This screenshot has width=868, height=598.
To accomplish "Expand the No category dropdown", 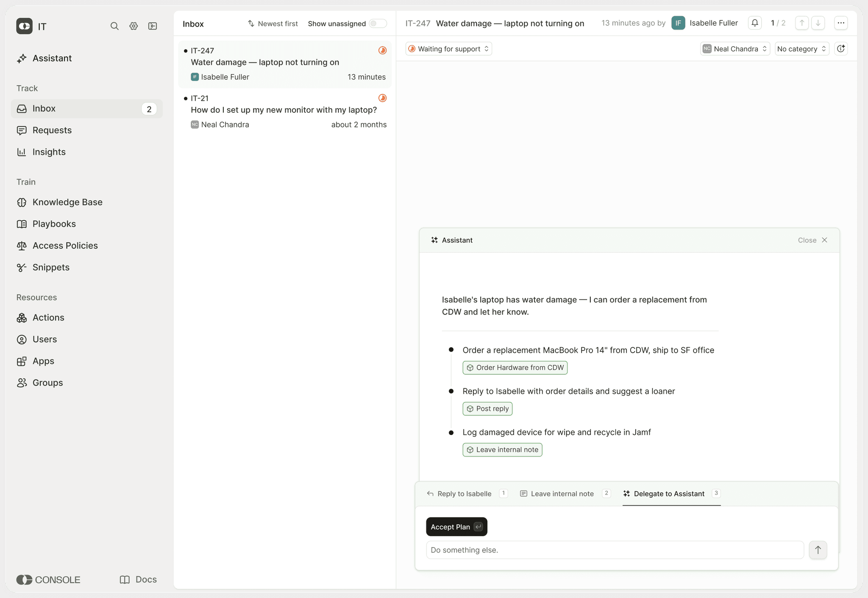I will [x=801, y=49].
